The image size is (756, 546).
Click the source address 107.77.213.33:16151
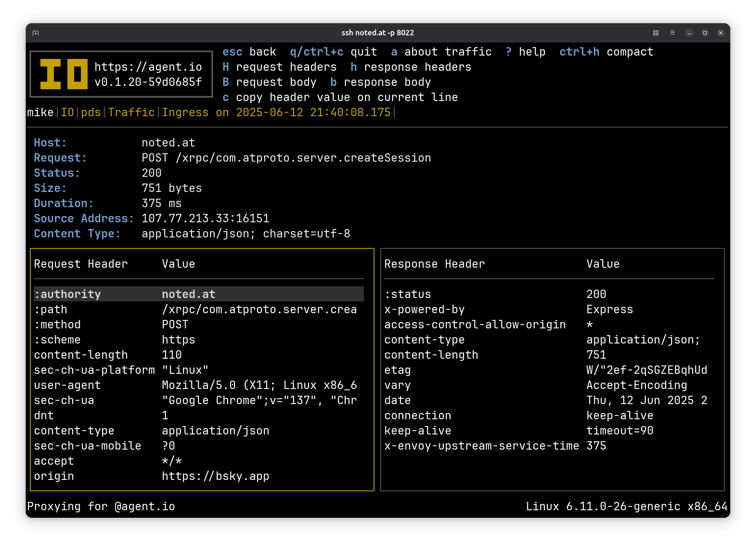point(206,218)
